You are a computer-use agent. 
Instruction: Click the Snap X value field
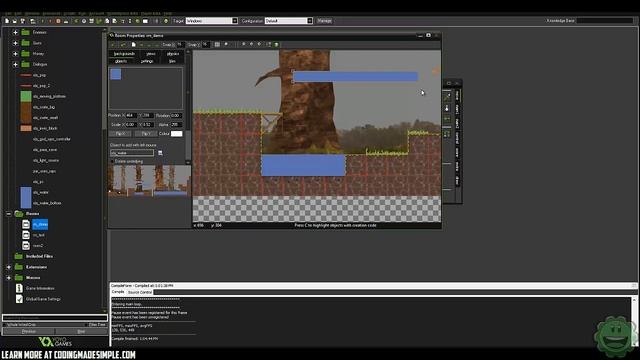(x=180, y=44)
